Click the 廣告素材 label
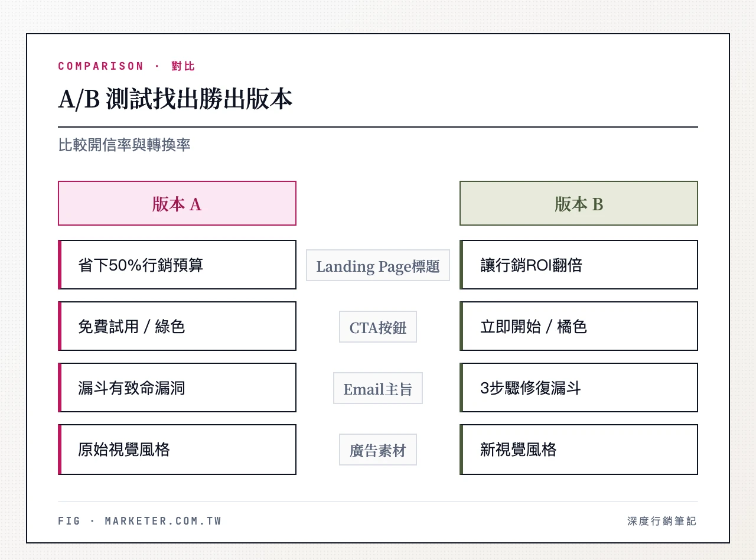This screenshot has height=560, width=756. (378, 450)
